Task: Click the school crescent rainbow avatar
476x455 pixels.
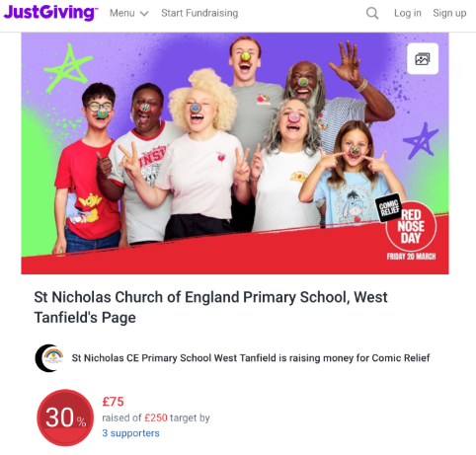Action: coord(49,358)
